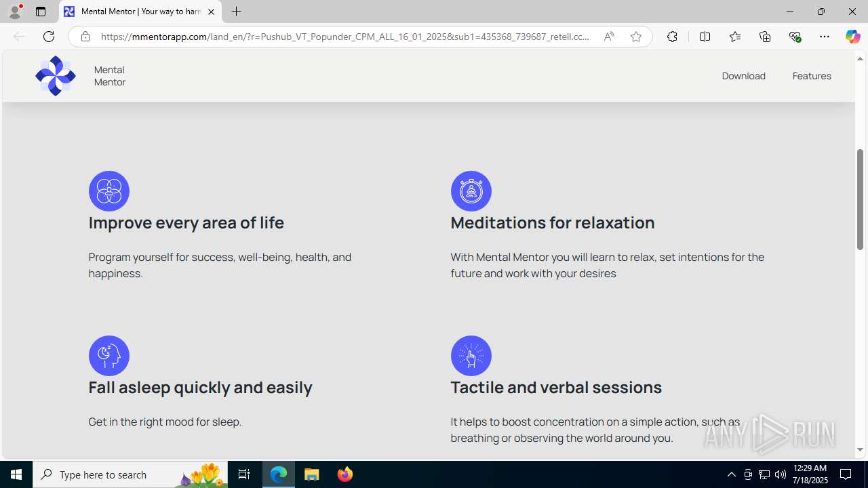
Task: Click the page vertical scrollbar thumb
Action: 861,199
